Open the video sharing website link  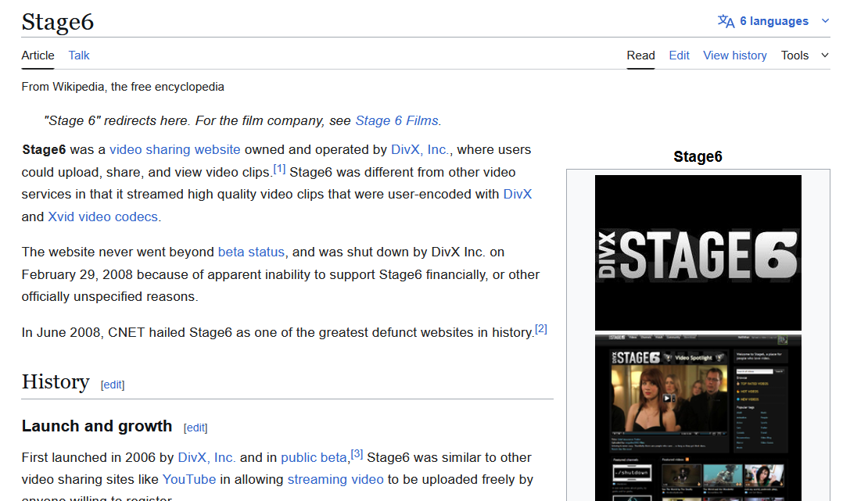pyautogui.click(x=175, y=149)
